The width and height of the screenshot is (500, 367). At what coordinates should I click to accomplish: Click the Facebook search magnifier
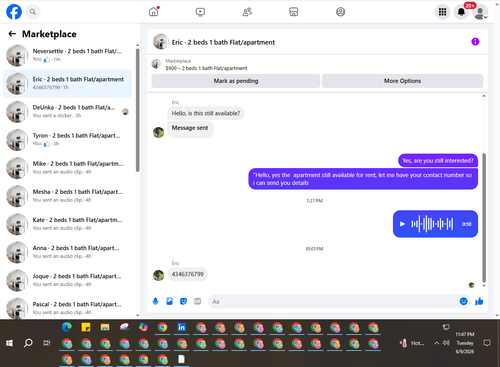coord(32,12)
